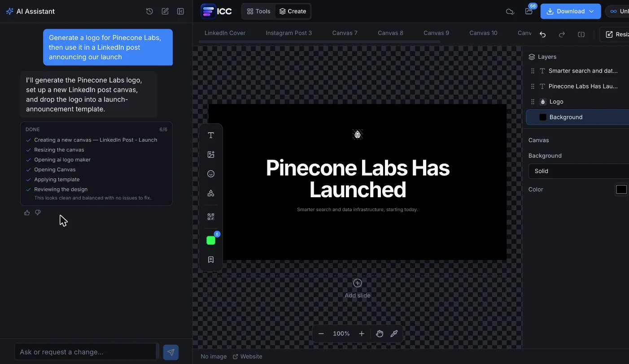Select the Smarter search and dat... layer
Screen dimensions: 629x364
(577, 71)
